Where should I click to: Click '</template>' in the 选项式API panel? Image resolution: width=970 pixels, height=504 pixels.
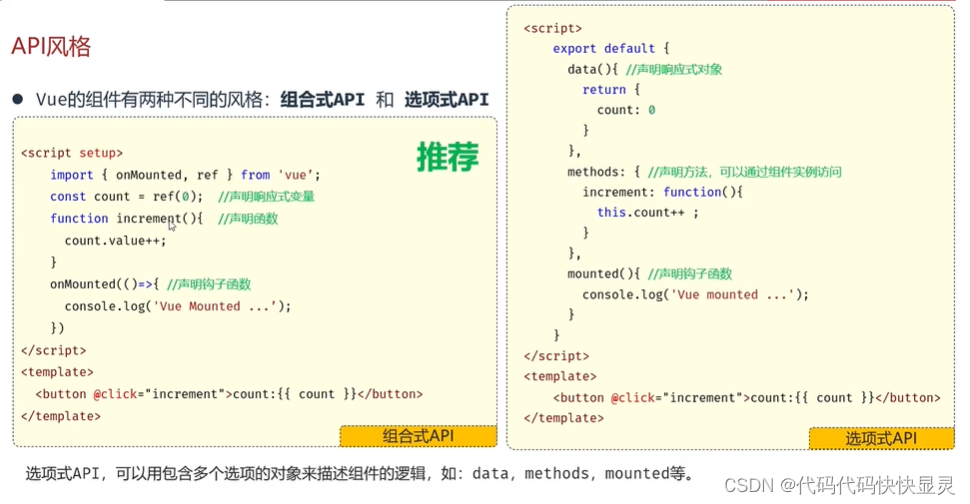564,418
